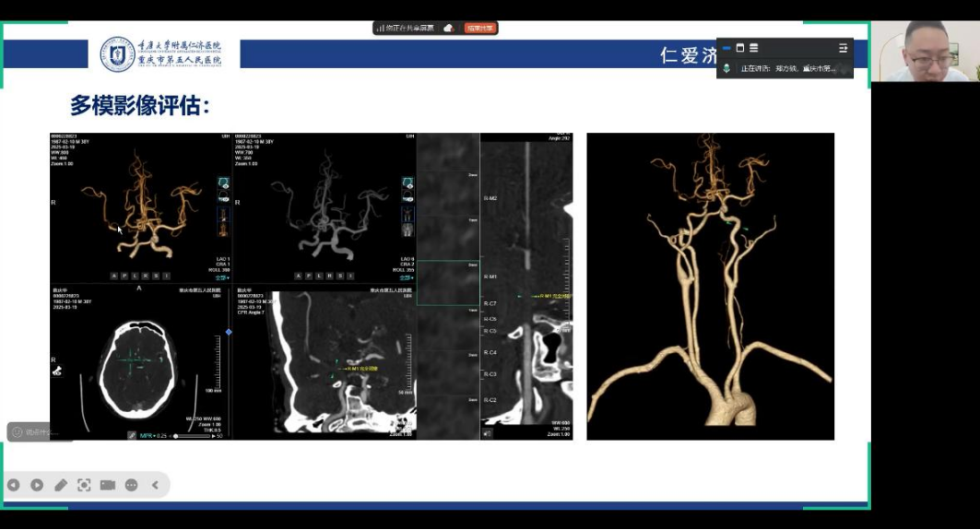
Task: Open the camera icon in slideshow toolbar
Action: 108,485
